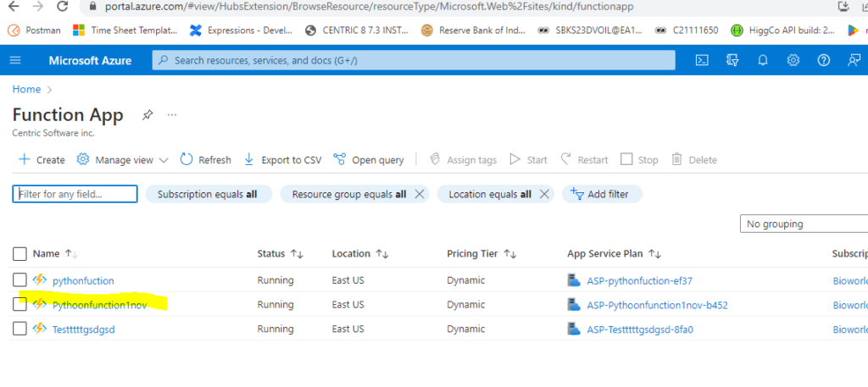Open the SBKS23DVOIL@EA1... bookmark
The width and height of the screenshot is (868, 387).
click(590, 30)
